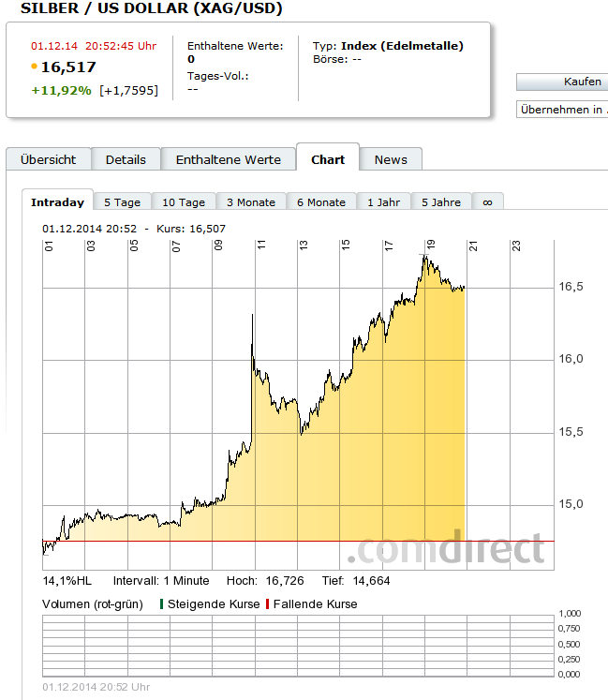This screenshot has height=700, width=608.
Task: Switch to 5 Jahre range
Action: pos(440,201)
